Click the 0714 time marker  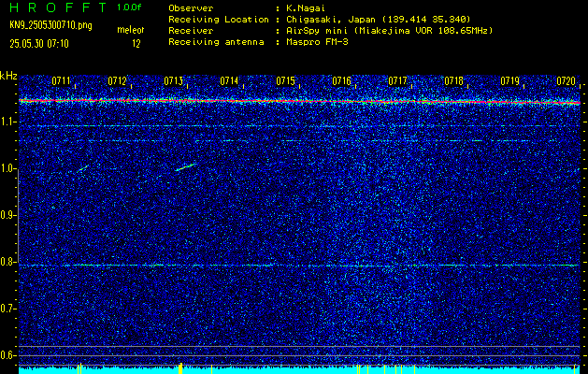[x=229, y=81]
